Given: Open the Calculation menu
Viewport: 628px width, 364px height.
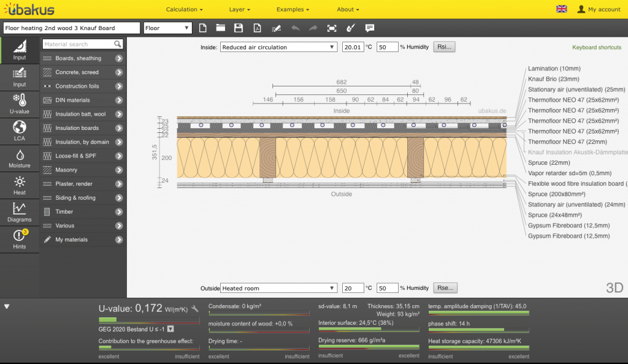Looking at the screenshot, I should point(184,9).
